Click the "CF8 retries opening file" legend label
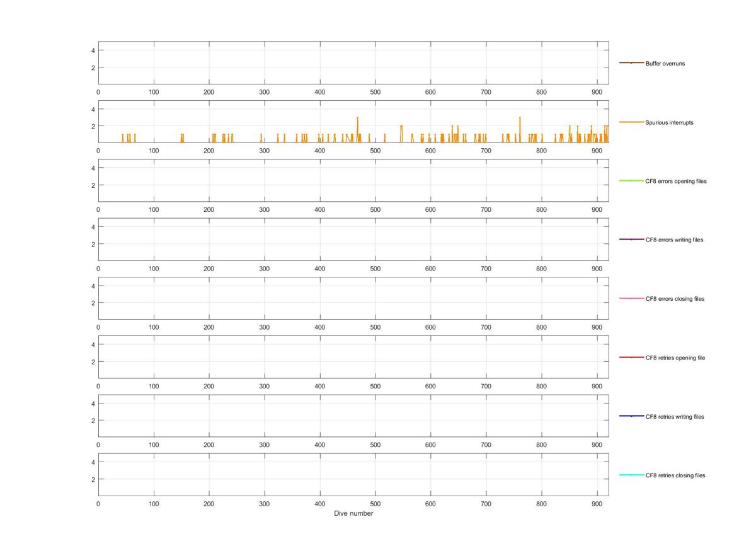The width and height of the screenshot is (756, 558). [675, 357]
